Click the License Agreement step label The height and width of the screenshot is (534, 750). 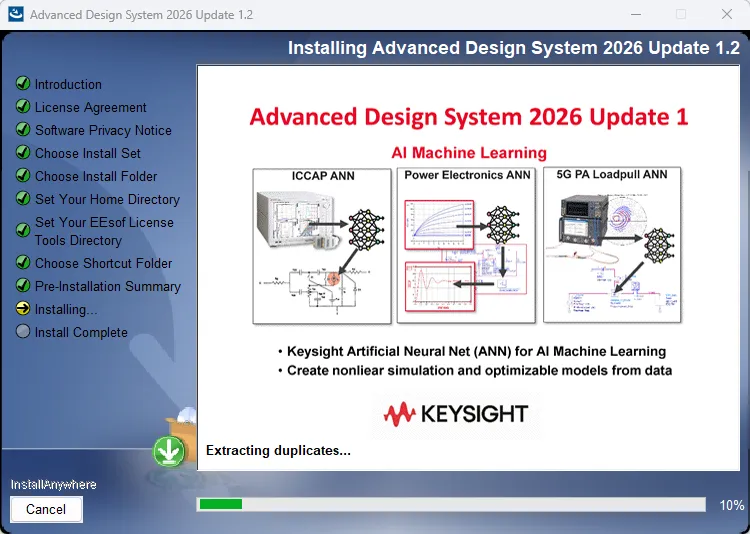point(91,107)
